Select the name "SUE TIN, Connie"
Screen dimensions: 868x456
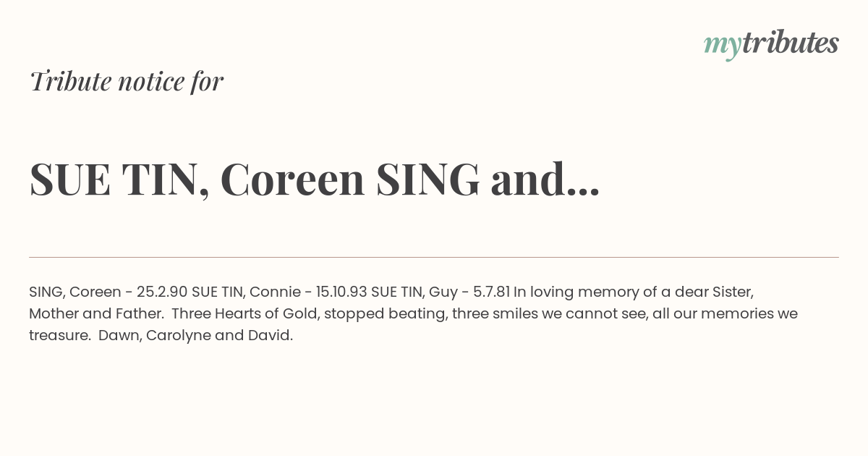pyautogui.click(x=246, y=292)
